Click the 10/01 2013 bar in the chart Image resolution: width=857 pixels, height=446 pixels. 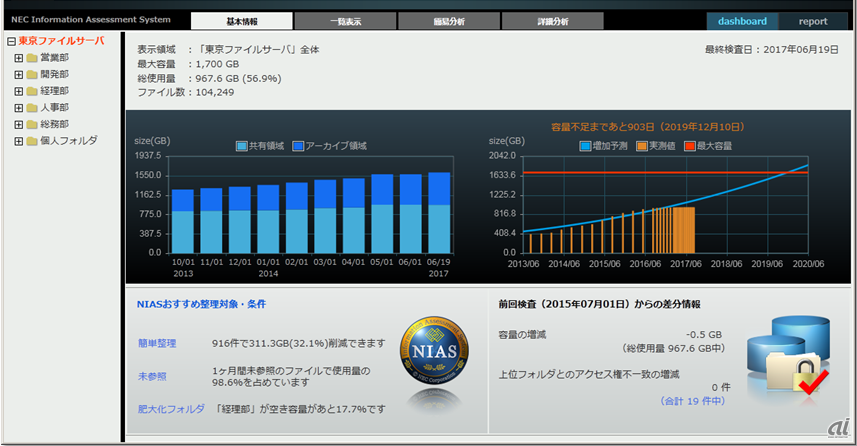pyautogui.click(x=183, y=221)
